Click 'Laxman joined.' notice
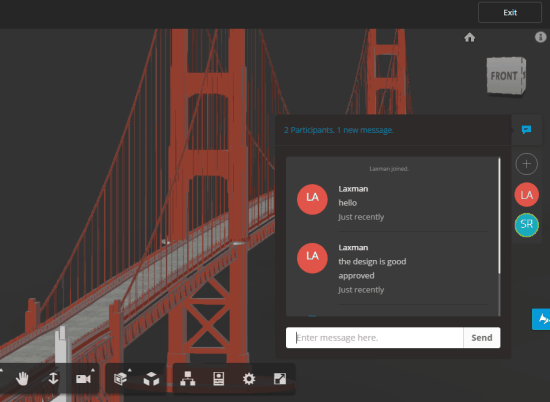The width and height of the screenshot is (550, 402). 389,169
